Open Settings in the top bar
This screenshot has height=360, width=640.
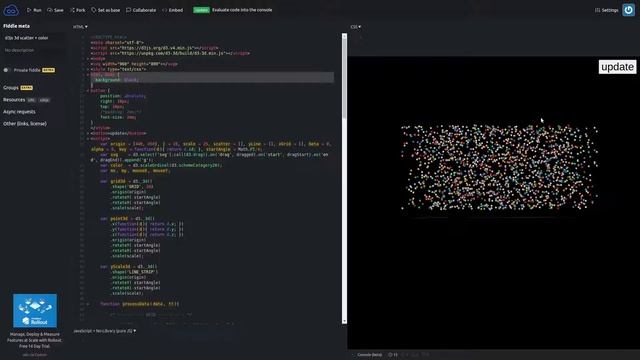point(607,10)
